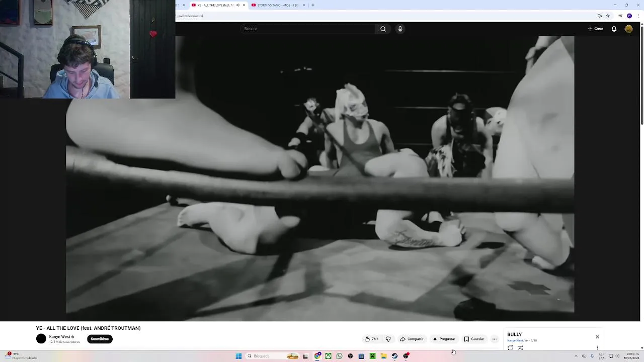The width and height of the screenshot is (644, 362).
Task: Click the Preguntar button
Action: pos(444,339)
